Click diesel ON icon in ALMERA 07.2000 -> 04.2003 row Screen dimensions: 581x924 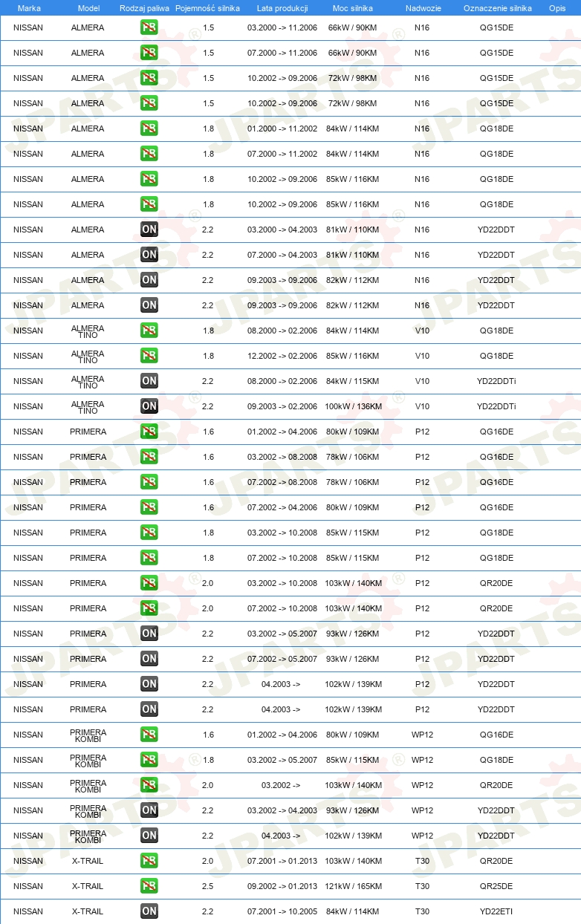click(x=149, y=255)
